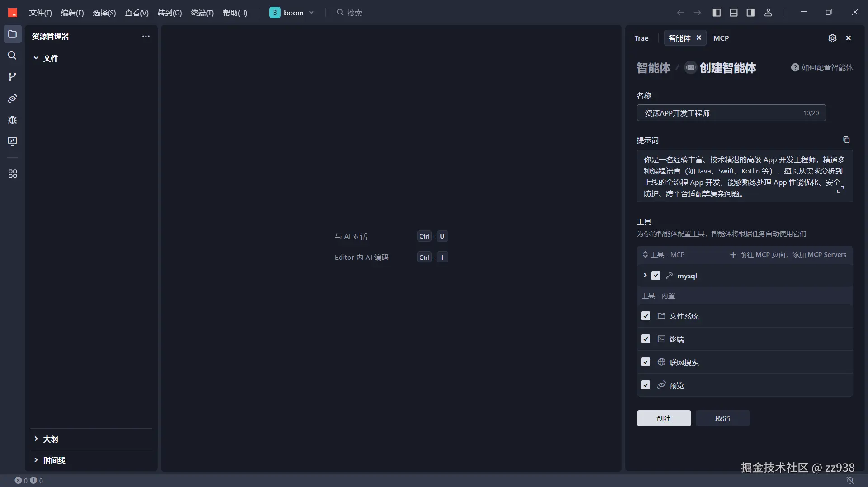The height and width of the screenshot is (487, 868).
Task: Click the 取消 button
Action: (x=723, y=418)
